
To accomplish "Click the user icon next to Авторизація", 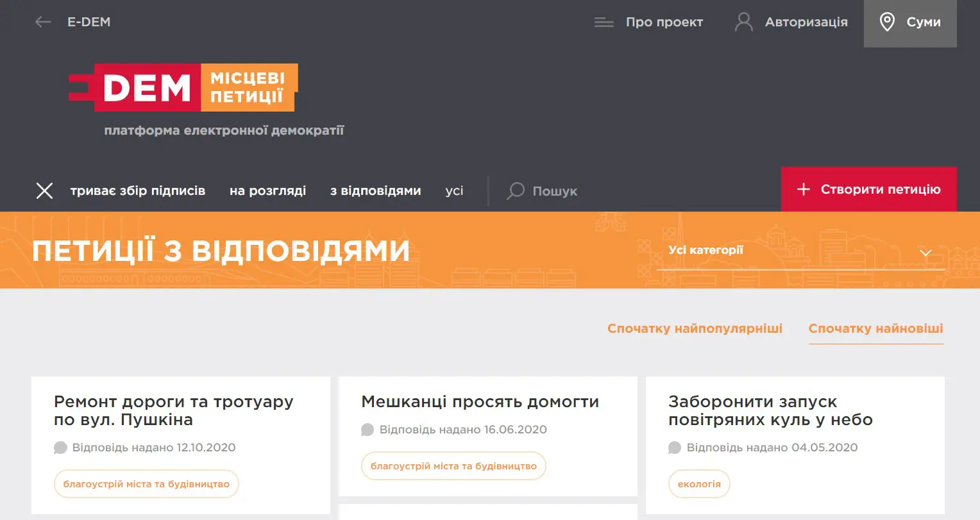I will click(x=744, y=21).
